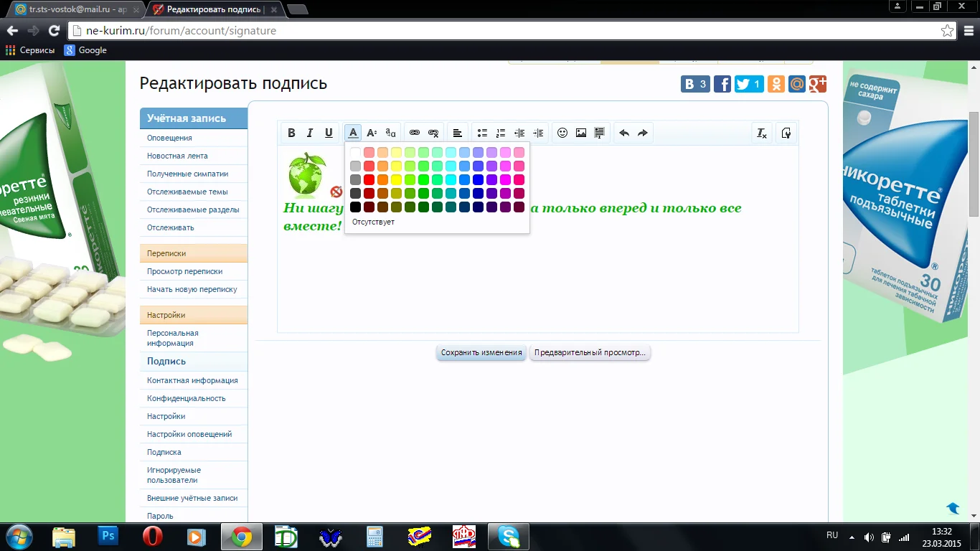Close the text color palette button
Image resolution: width=980 pixels, height=551 pixels.
[353, 133]
